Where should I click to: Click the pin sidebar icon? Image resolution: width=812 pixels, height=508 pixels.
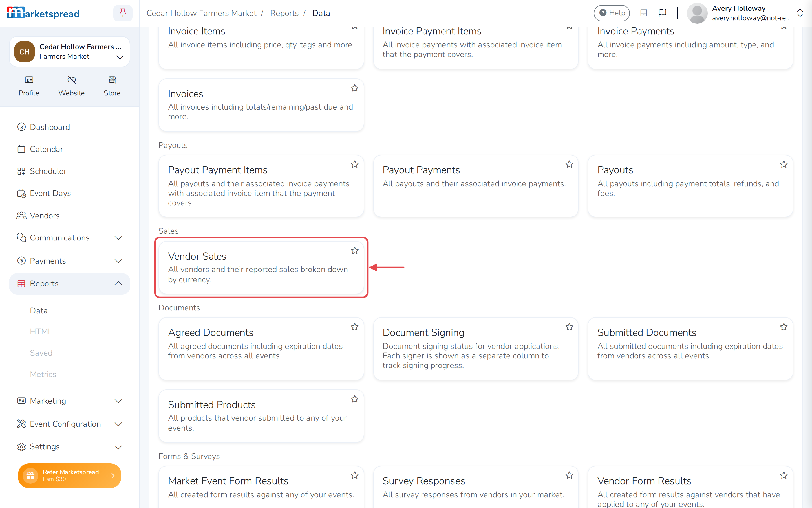click(x=123, y=13)
